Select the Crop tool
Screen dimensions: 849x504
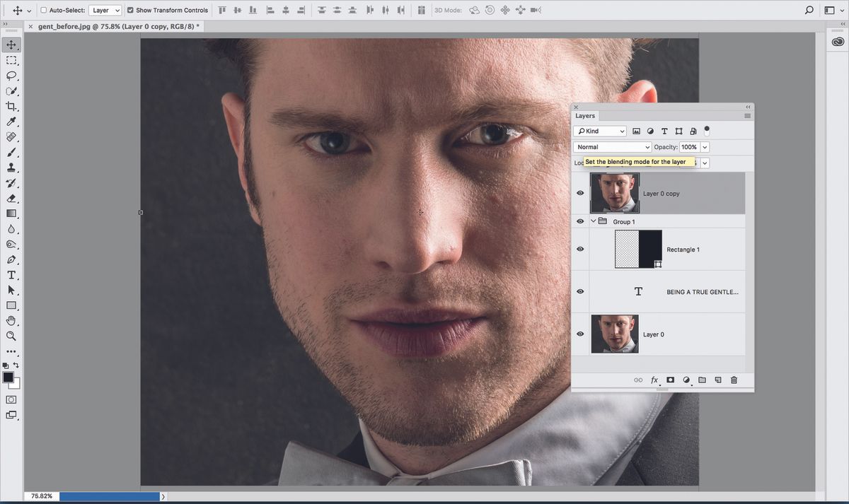coord(11,106)
